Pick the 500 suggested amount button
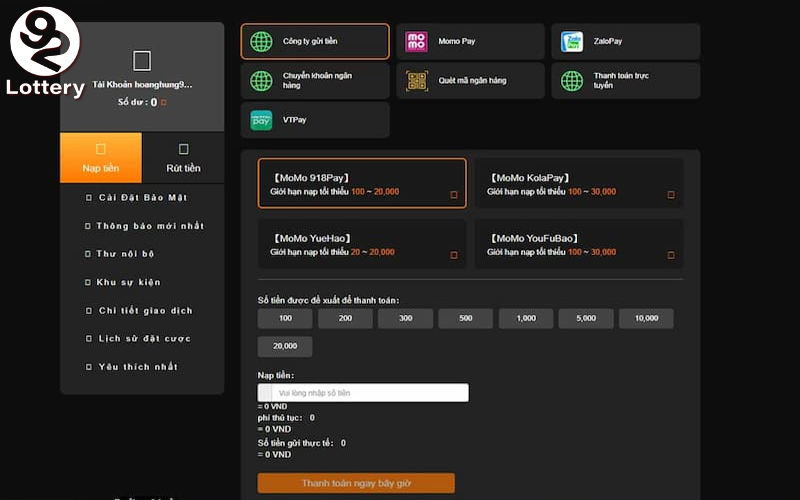 465,318
